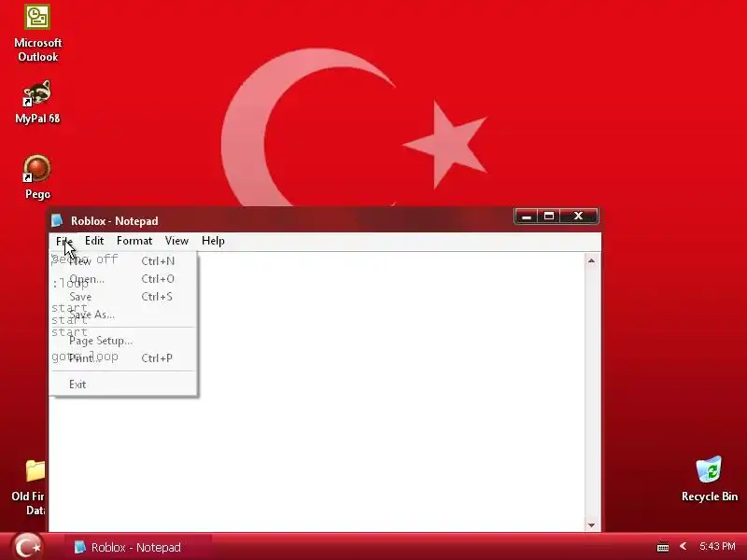Choose Save from the File menu
The width and height of the screenshot is (747, 560).
(124, 297)
